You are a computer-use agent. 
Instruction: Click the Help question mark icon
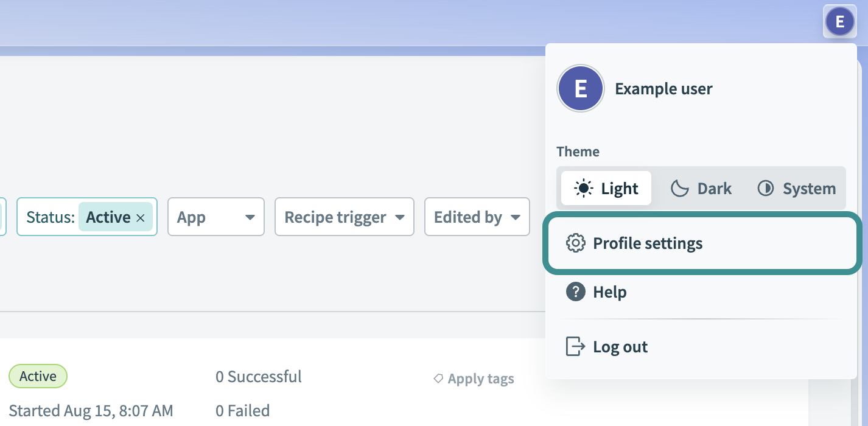click(576, 292)
